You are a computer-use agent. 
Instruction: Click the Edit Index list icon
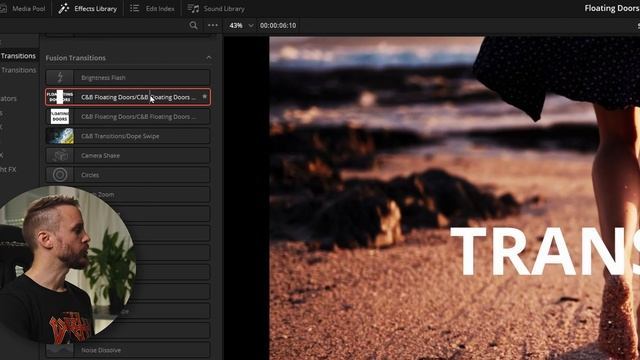point(134,8)
